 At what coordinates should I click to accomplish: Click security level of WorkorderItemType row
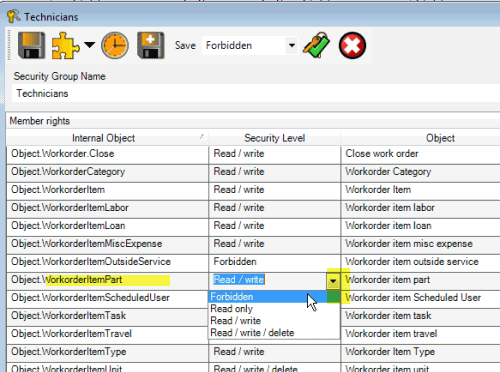(x=275, y=352)
